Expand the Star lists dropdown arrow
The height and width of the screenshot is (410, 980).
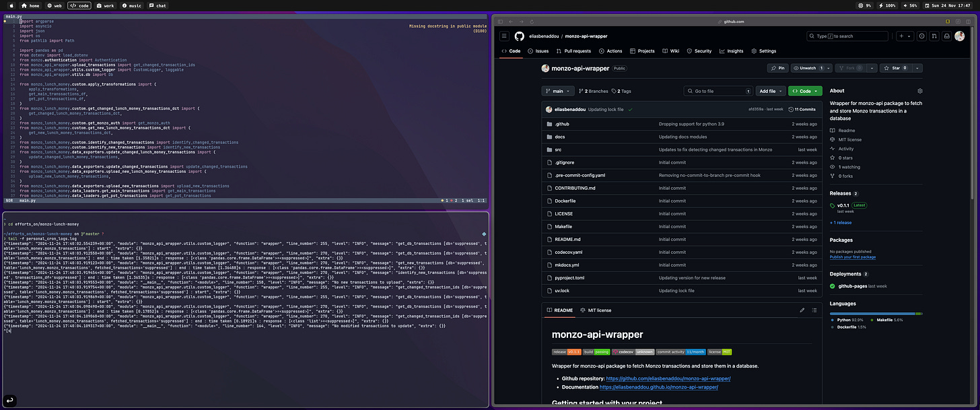point(918,68)
